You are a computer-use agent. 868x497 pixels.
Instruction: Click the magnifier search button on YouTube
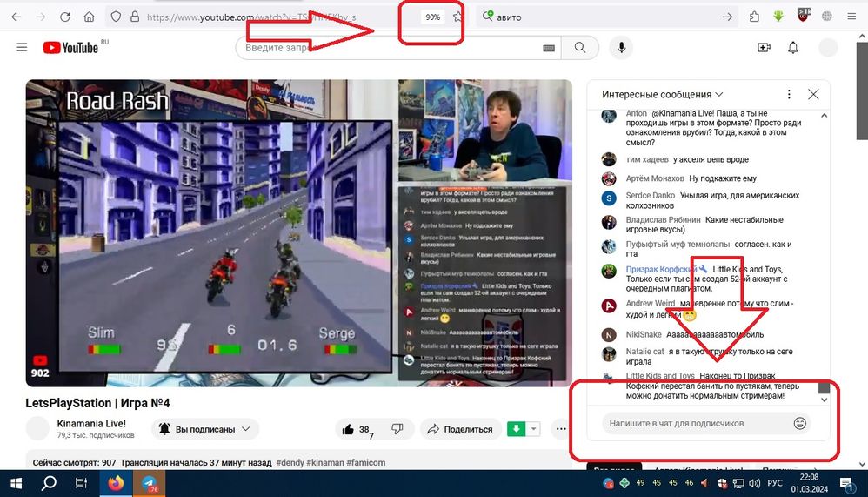pos(580,48)
